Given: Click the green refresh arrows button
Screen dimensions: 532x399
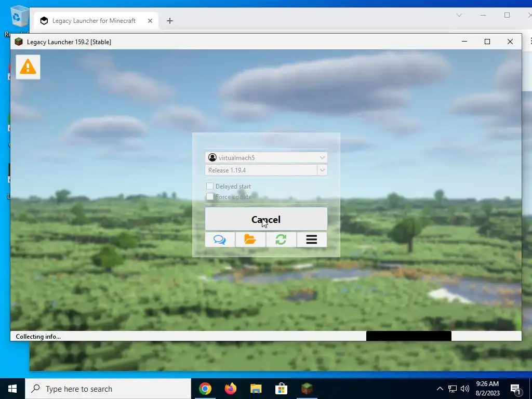Looking at the screenshot, I should 281,240.
